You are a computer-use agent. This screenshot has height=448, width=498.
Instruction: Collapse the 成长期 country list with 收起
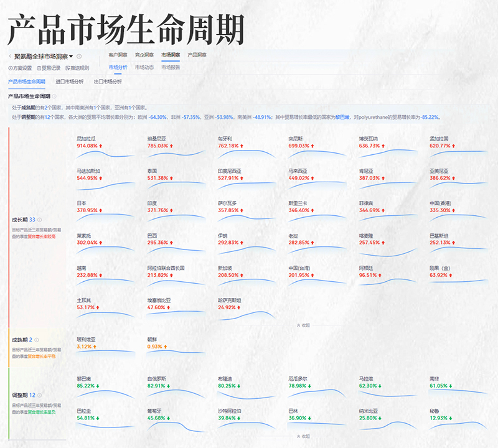tap(303, 325)
